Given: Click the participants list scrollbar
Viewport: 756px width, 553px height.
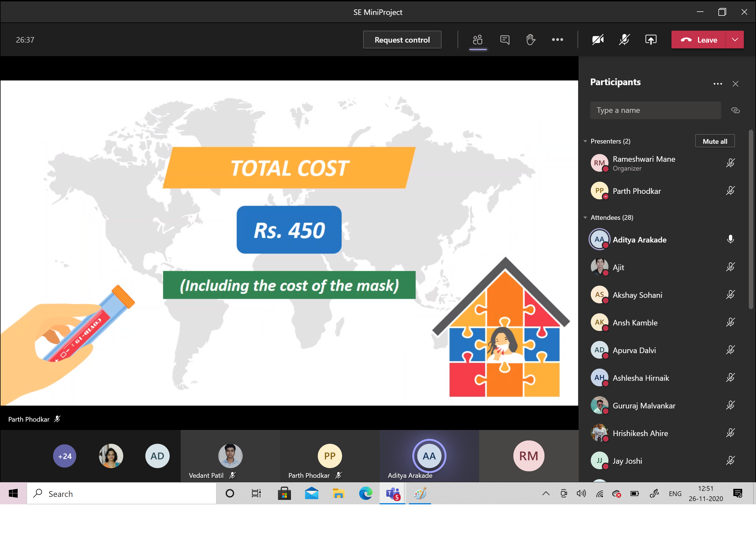Looking at the screenshot, I should pyautogui.click(x=751, y=219).
